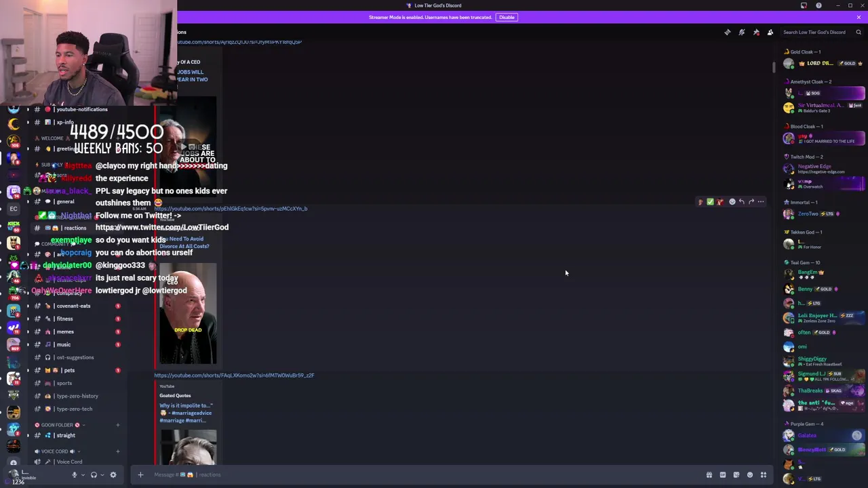Open the gift icon in message bar

point(709,474)
